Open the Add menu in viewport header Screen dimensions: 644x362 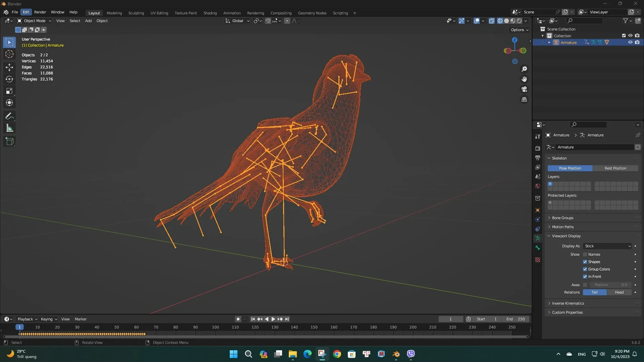[x=88, y=21]
